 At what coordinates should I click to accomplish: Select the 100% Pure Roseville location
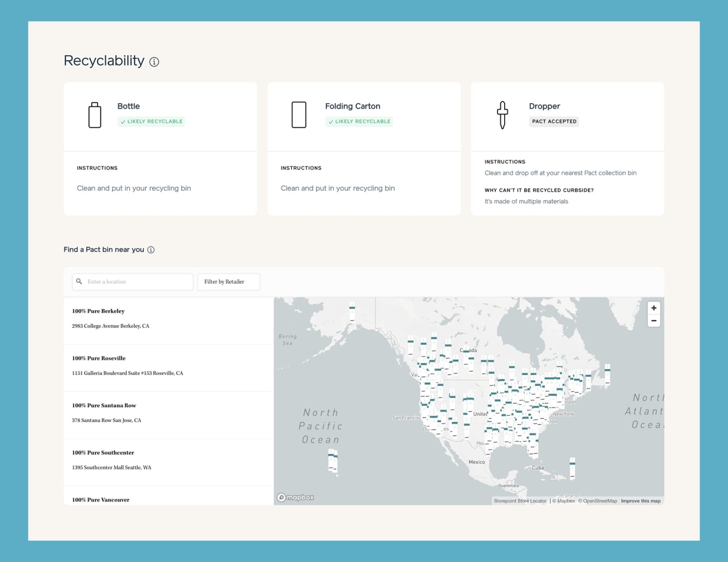click(169, 368)
